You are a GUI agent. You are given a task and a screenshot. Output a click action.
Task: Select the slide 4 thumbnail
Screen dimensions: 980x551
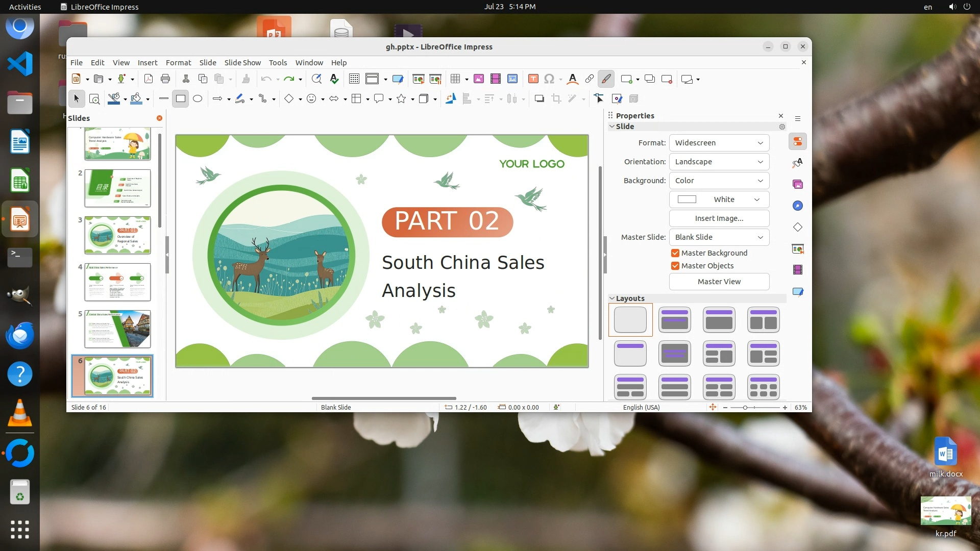pos(117,282)
